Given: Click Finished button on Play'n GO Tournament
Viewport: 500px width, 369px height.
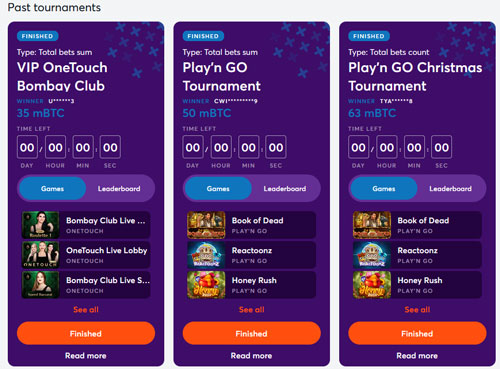Looking at the screenshot, I should (x=251, y=333).
